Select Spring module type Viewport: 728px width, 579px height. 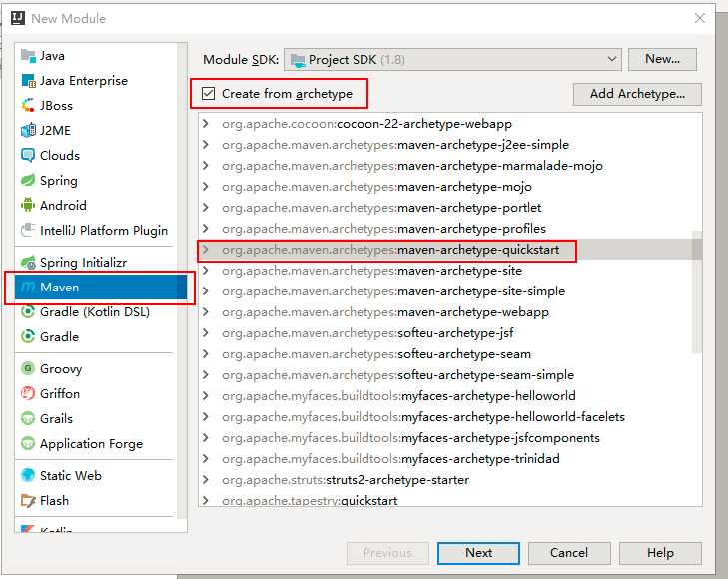[x=96, y=180]
